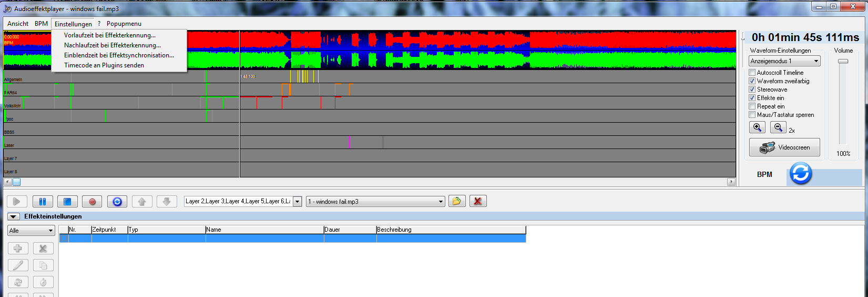Delete the effect with the gray X icon
The image size is (868, 297).
(43, 249)
